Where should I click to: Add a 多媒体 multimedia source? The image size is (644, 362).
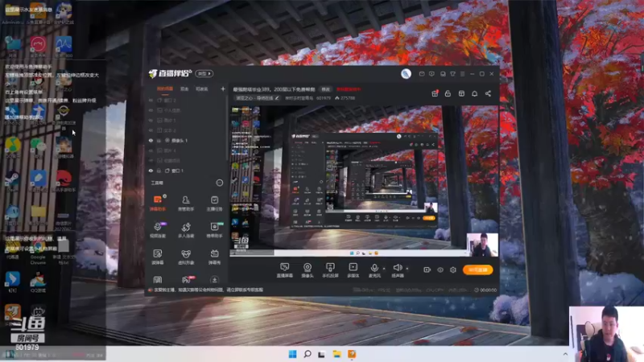coord(353,270)
